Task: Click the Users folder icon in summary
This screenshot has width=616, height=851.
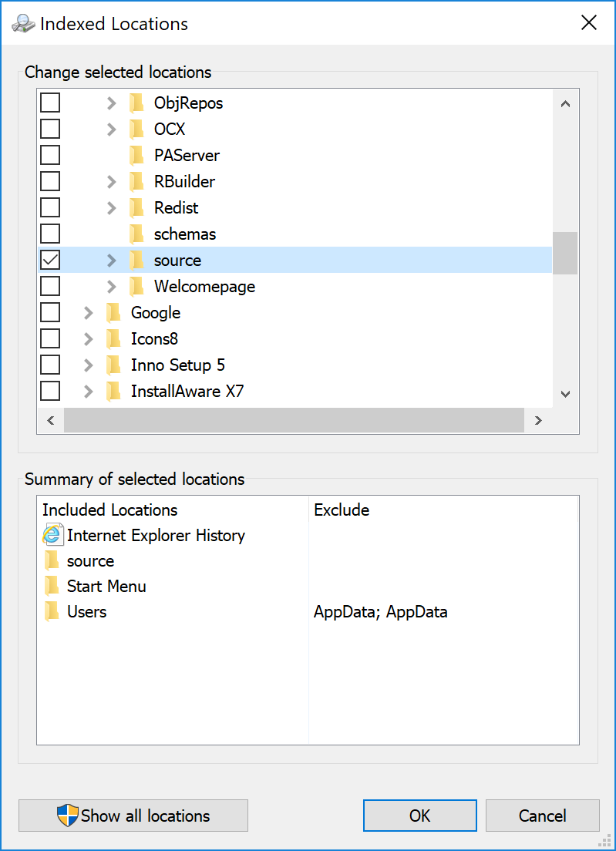Action: [x=52, y=611]
